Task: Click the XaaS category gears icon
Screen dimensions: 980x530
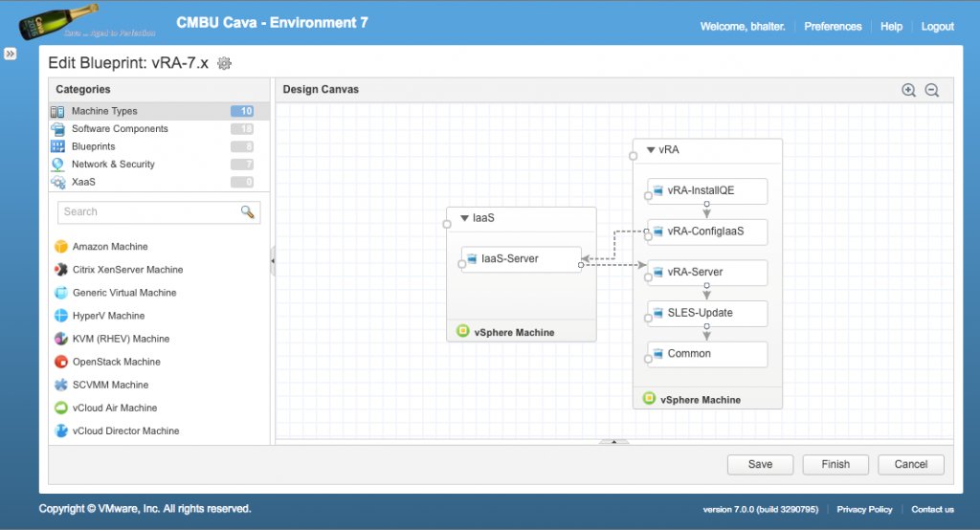Action: [58, 182]
